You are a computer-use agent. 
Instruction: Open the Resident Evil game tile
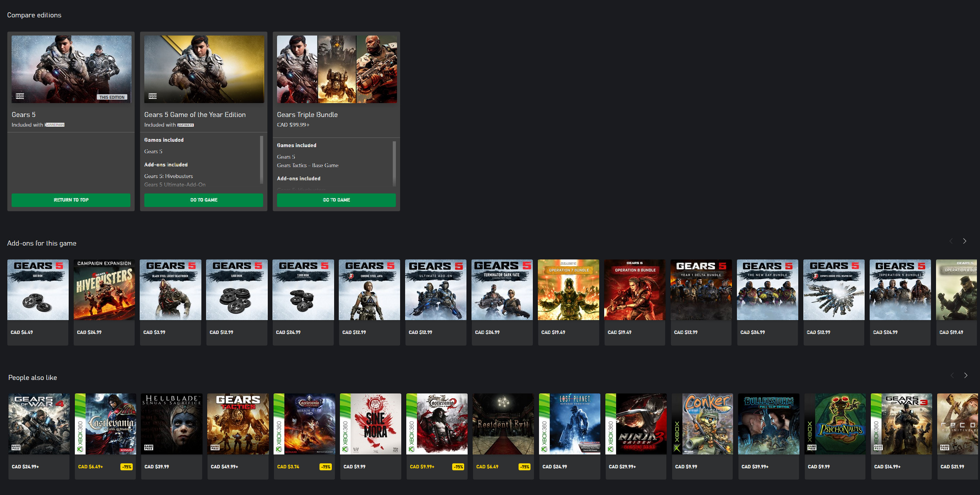pos(504,436)
